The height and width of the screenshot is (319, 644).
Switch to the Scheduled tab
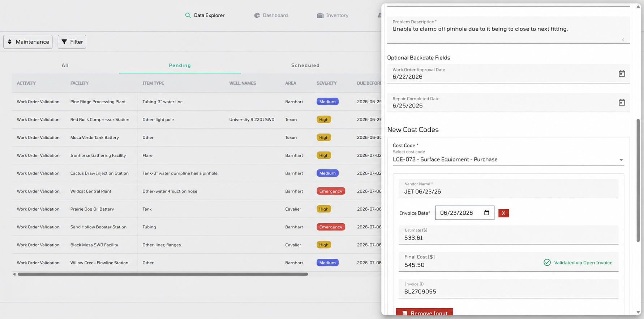point(305,65)
